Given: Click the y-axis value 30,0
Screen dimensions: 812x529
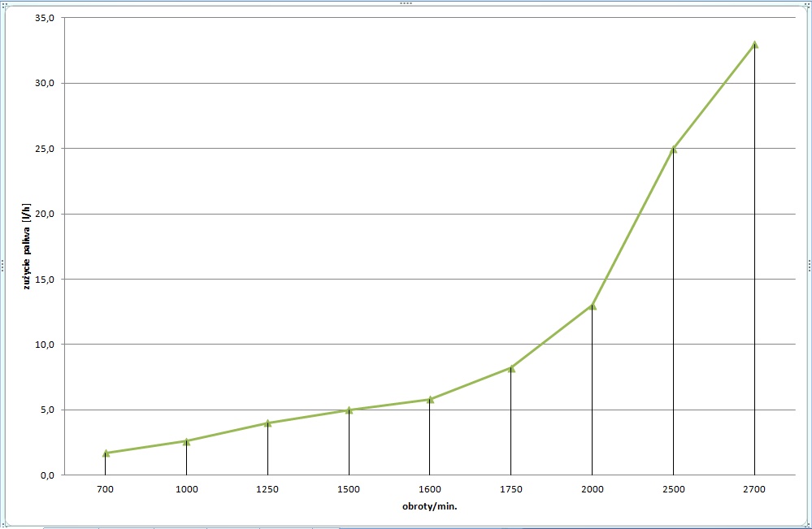Looking at the screenshot, I should (45, 83).
